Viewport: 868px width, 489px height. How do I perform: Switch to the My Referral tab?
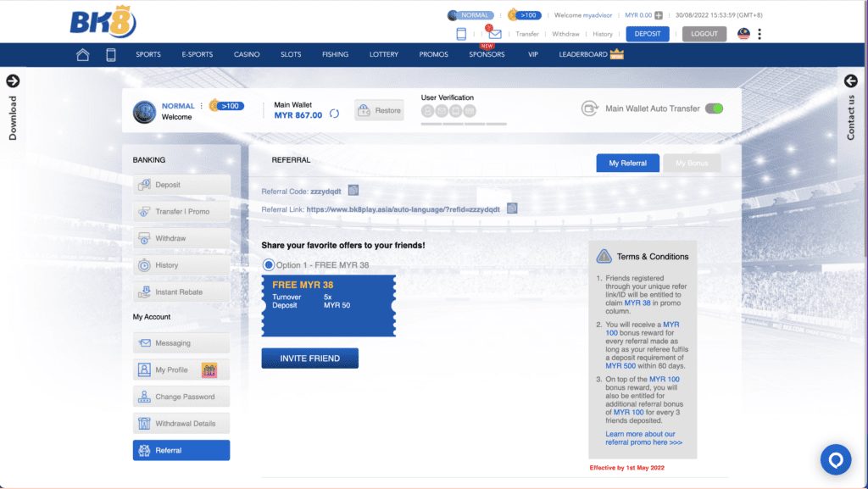click(628, 164)
